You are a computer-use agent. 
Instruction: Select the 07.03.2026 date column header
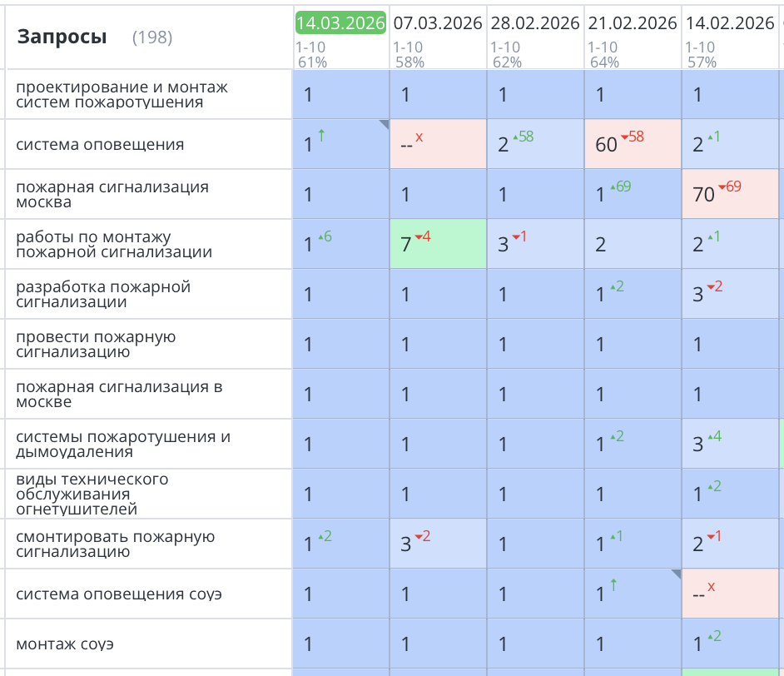(x=438, y=22)
